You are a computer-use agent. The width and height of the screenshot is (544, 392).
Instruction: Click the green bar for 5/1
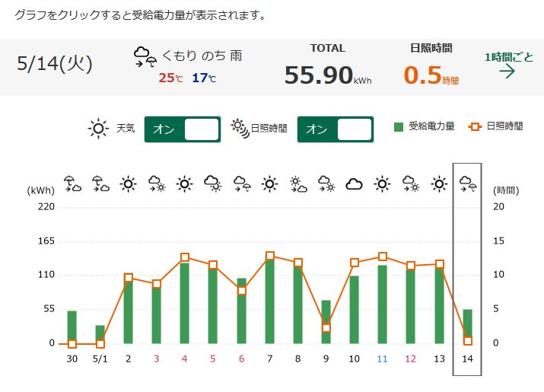tap(100, 334)
